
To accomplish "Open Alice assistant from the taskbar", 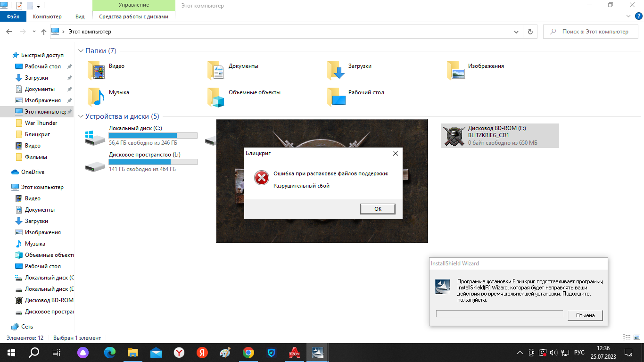I will pyautogui.click(x=83, y=352).
